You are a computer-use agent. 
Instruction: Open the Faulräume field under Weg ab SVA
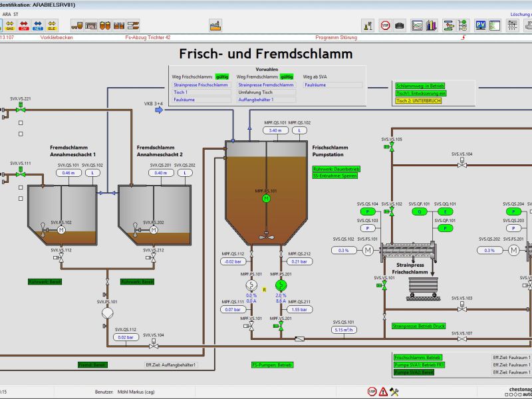pos(332,85)
